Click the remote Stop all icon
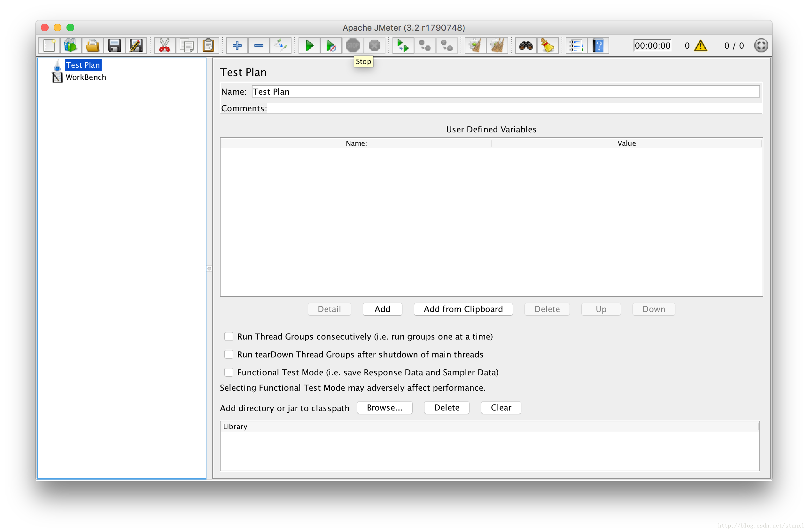The width and height of the screenshot is (808, 532). click(x=425, y=45)
